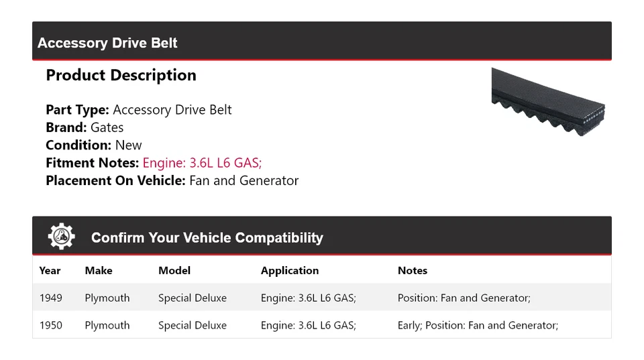Click the gear icon beside Confirm Your Vehicle Compatibility
644x360 pixels.
pyautogui.click(x=61, y=237)
